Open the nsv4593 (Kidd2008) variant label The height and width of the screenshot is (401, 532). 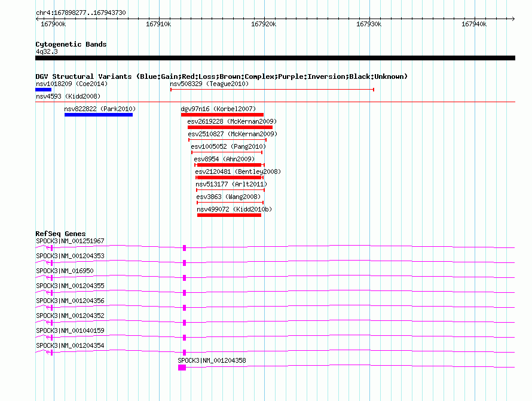(x=68, y=96)
